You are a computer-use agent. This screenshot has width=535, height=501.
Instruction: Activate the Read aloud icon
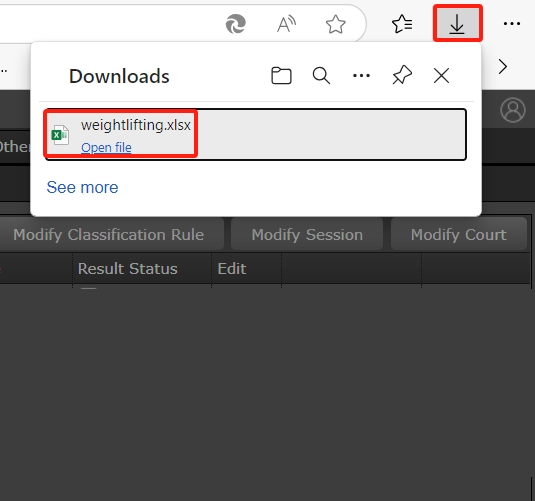(x=286, y=24)
